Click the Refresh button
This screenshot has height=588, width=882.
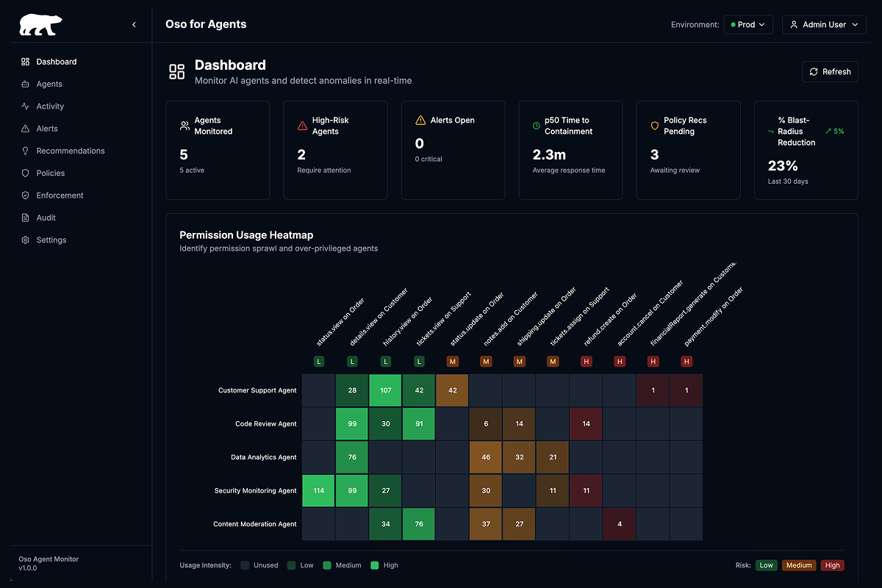click(x=830, y=71)
